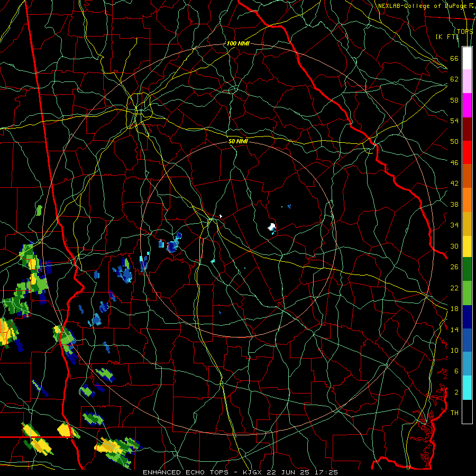
Task: Click the 'TOPS' legend title
Action: point(464,32)
